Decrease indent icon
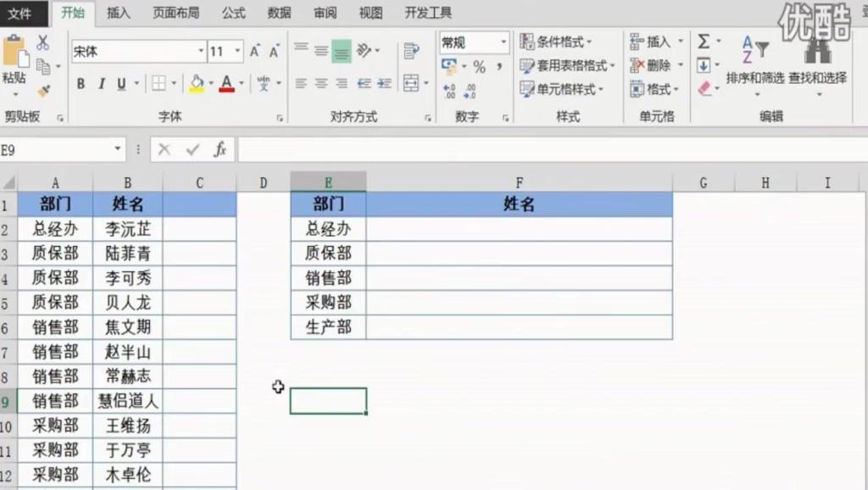Viewport: 868px width, 490px height. 364,84
